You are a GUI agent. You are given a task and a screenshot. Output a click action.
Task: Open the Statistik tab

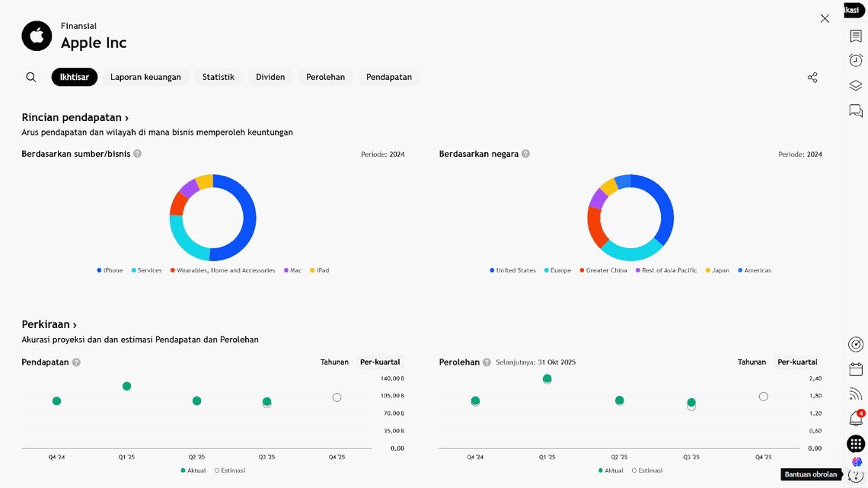(218, 77)
